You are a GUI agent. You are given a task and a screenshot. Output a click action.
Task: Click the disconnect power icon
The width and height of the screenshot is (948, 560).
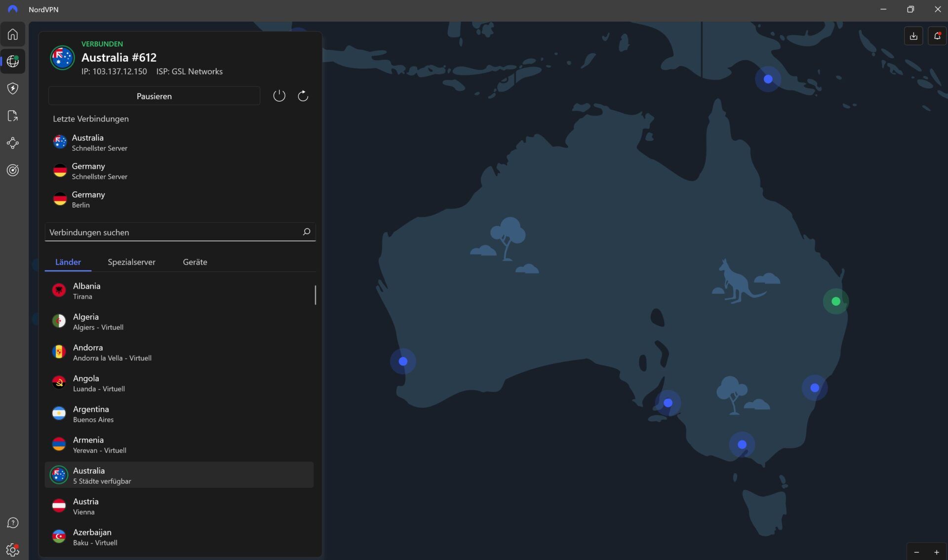[x=279, y=96]
